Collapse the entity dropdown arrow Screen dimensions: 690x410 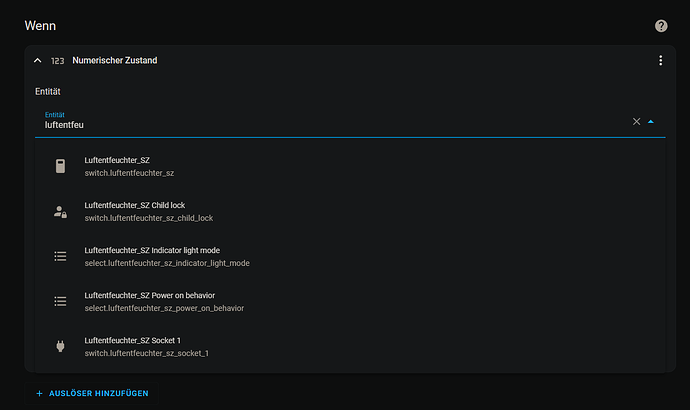[x=651, y=122]
